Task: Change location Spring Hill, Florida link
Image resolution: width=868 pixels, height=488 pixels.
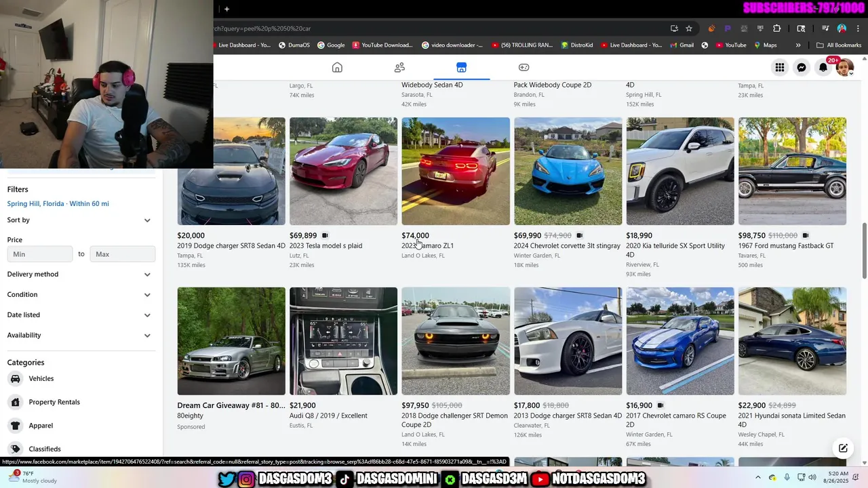Action: pyautogui.click(x=58, y=204)
